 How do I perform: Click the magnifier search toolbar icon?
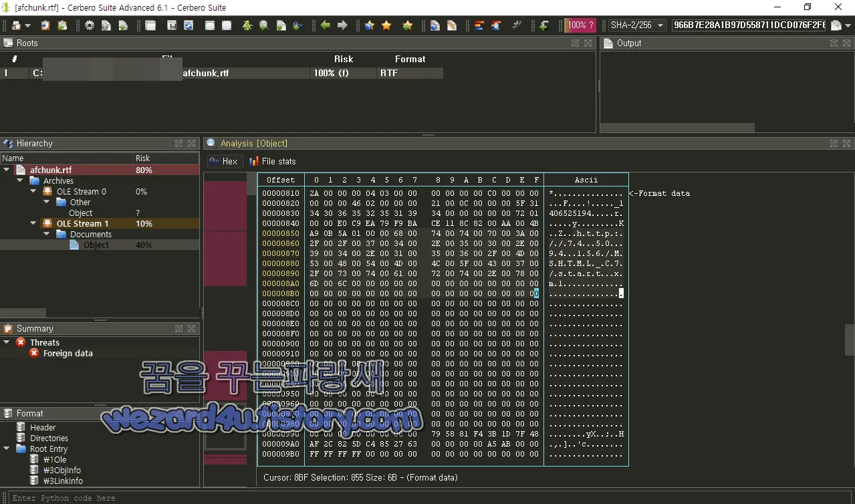pyautogui.click(x=264, y=25)
